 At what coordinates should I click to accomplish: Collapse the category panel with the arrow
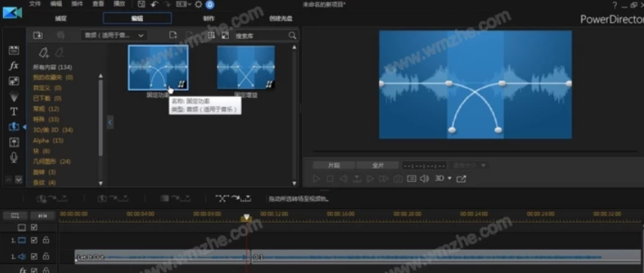click(110, 122)
